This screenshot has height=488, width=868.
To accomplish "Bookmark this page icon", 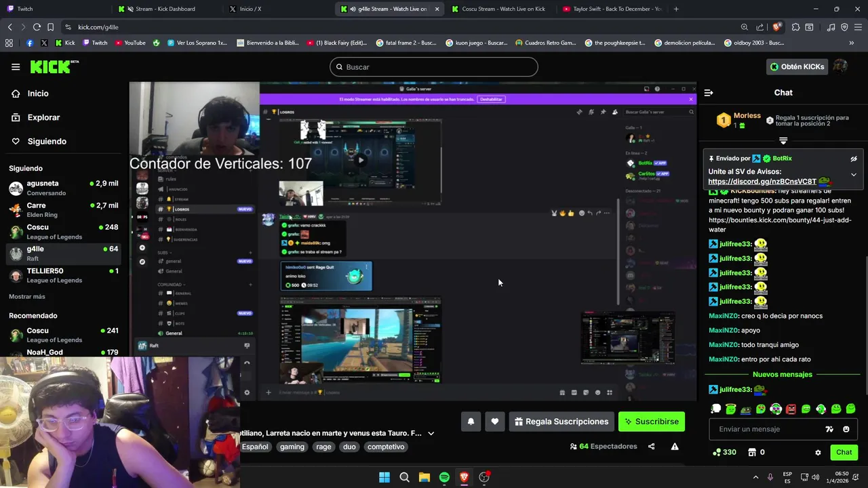I will 51,27.
